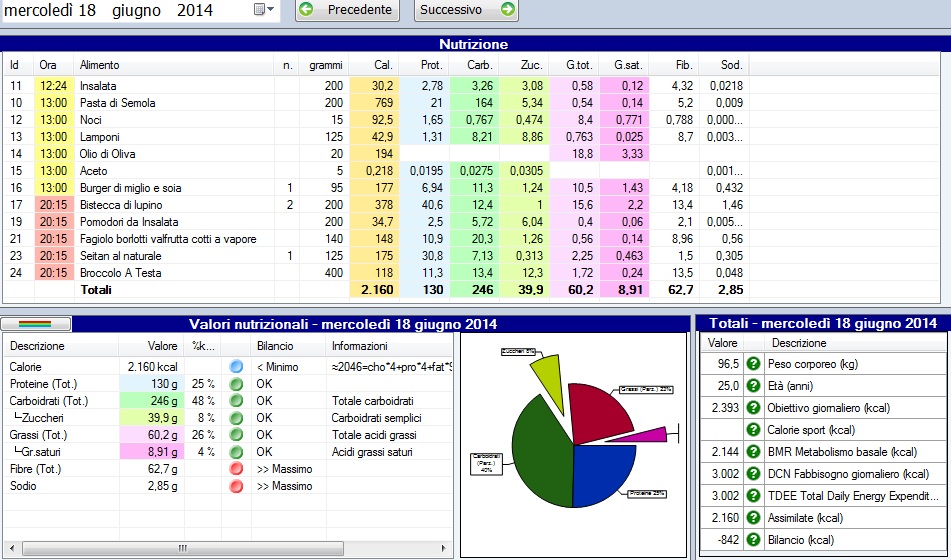The image size is (951, 560).
Task: Click the green status indicator for Proteine
Action: coord(236,384)
